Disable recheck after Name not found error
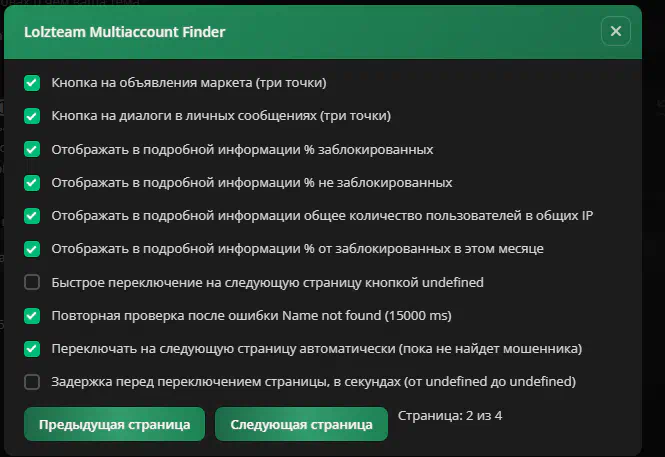The width and height of the screenshot is (665, 457). click(32, 316)
